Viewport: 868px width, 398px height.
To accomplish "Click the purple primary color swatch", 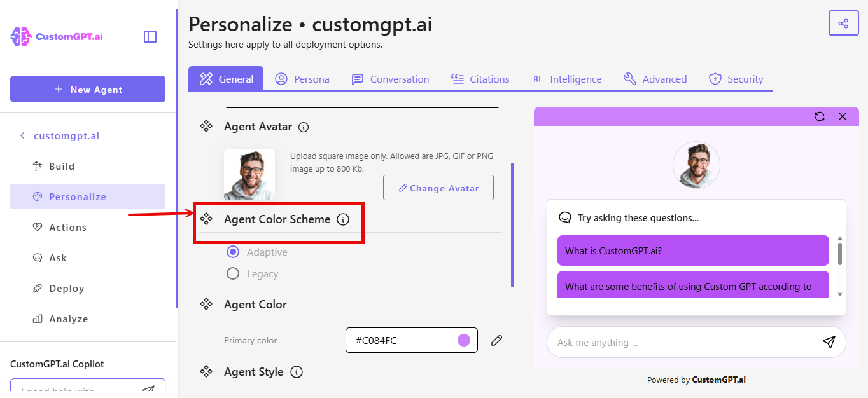I will 464,340.
